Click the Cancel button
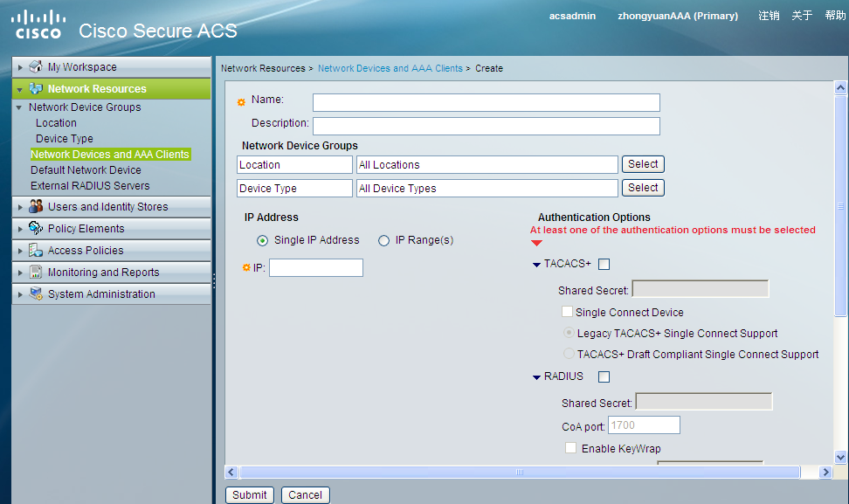The width and height of the screenshot is (849, 504). 306,494
